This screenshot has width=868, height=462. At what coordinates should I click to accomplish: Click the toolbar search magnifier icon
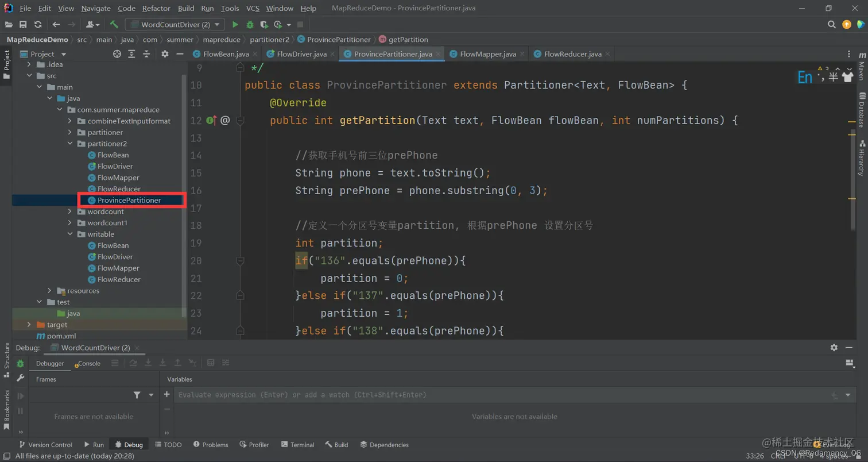click(x=832, y=25)
